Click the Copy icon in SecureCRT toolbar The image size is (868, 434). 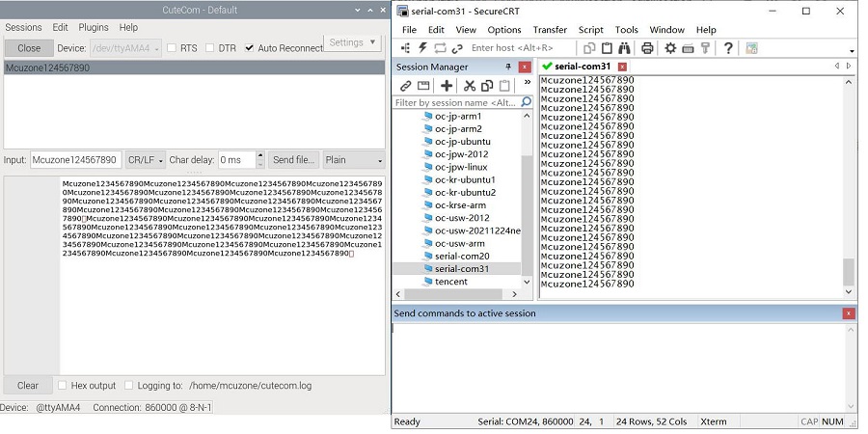pos(589,48)
